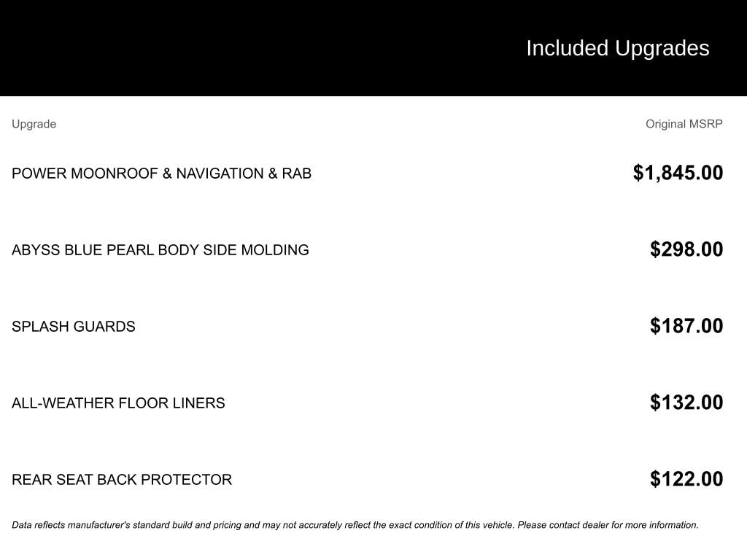This screenshot has width=747, height=560.
Task: Click the "Data reflects manufacturer's" disclaimer sentence
Action: pyautogui.click(x=263, y=525)
